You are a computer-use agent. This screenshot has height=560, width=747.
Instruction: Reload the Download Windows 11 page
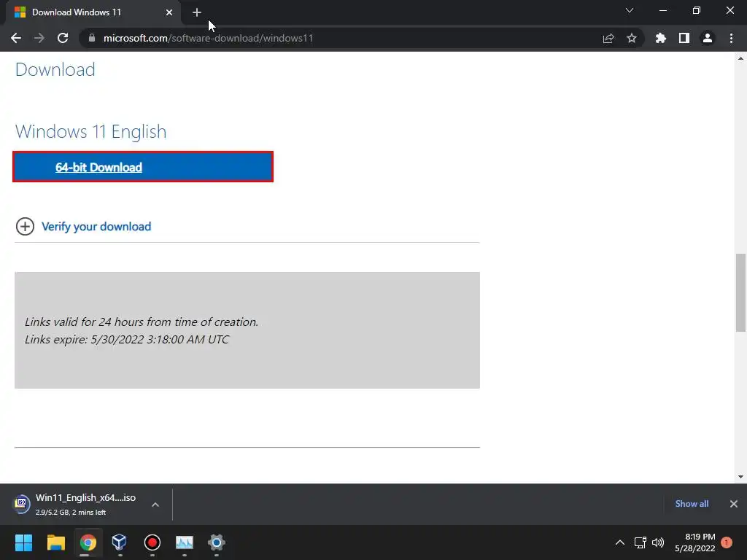(63, 38)
